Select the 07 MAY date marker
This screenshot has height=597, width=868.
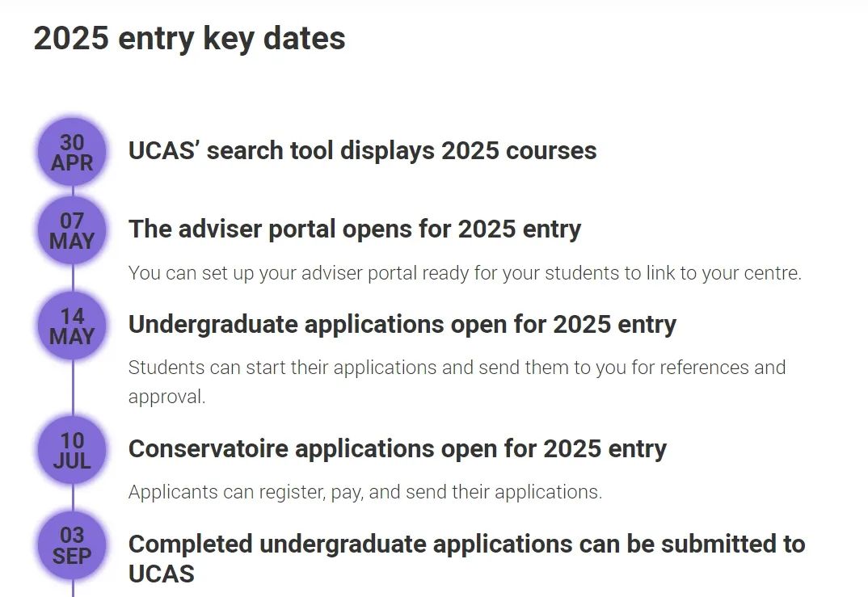(x=72, y=231)
